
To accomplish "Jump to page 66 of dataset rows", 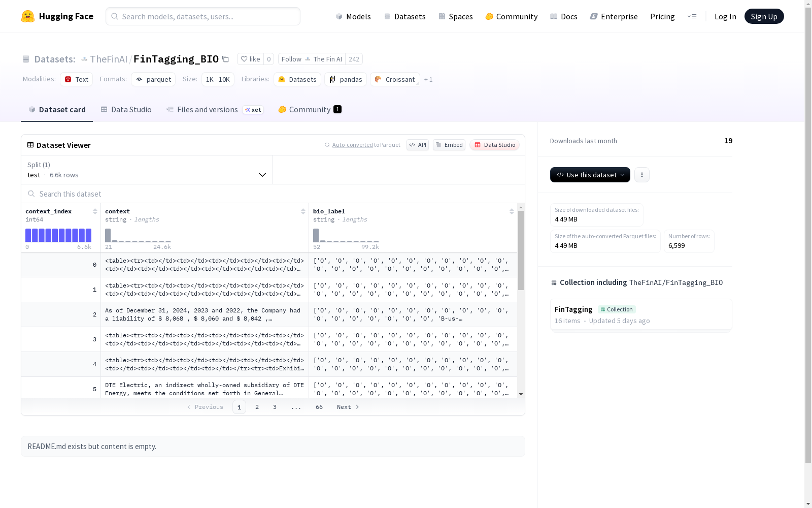I will [x=319, y=407].
